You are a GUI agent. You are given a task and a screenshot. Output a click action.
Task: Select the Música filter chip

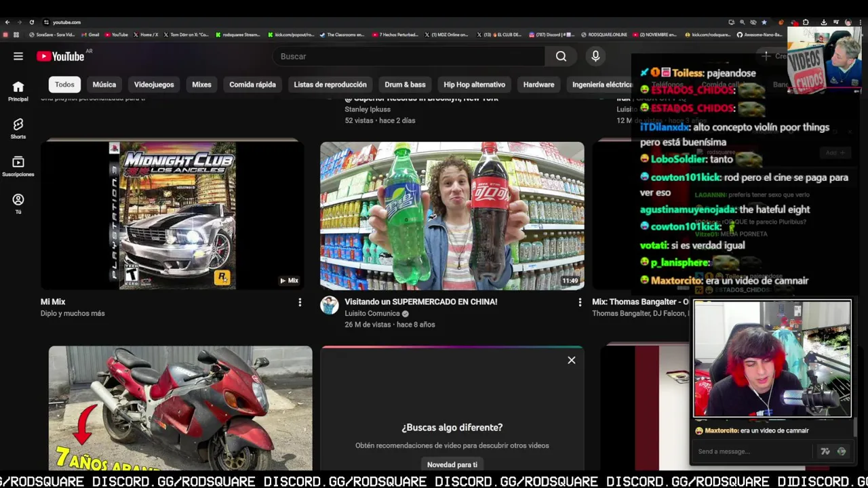pyautogui.click(x=104, y=85)
